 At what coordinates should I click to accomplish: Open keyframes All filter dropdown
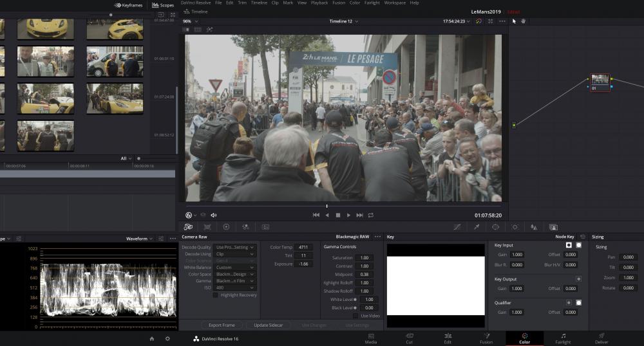pyautogui.click(x=126, y=158)
